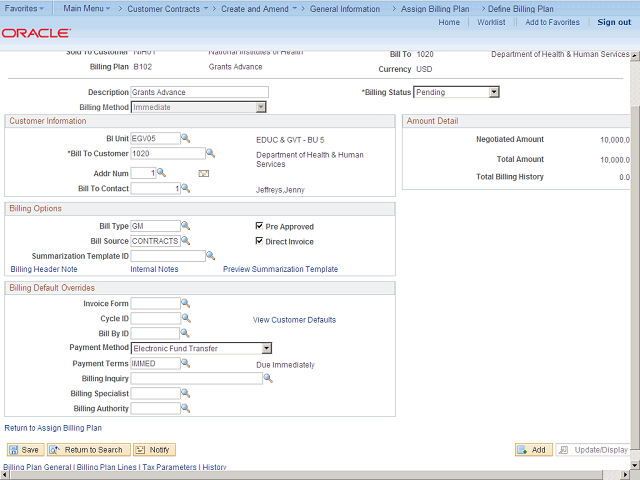
Task: Open Billing Specialist lookup icon
Action: click(x=185, y=393)
